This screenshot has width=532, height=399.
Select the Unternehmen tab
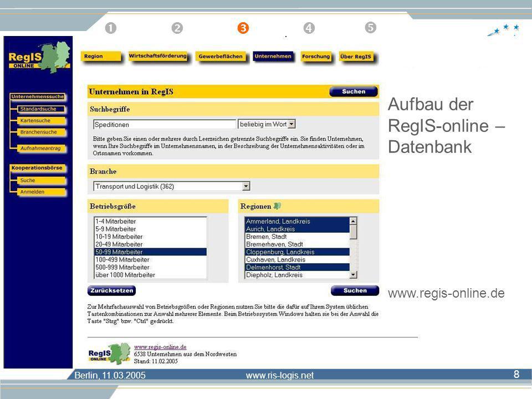click(x=273, y=57)
